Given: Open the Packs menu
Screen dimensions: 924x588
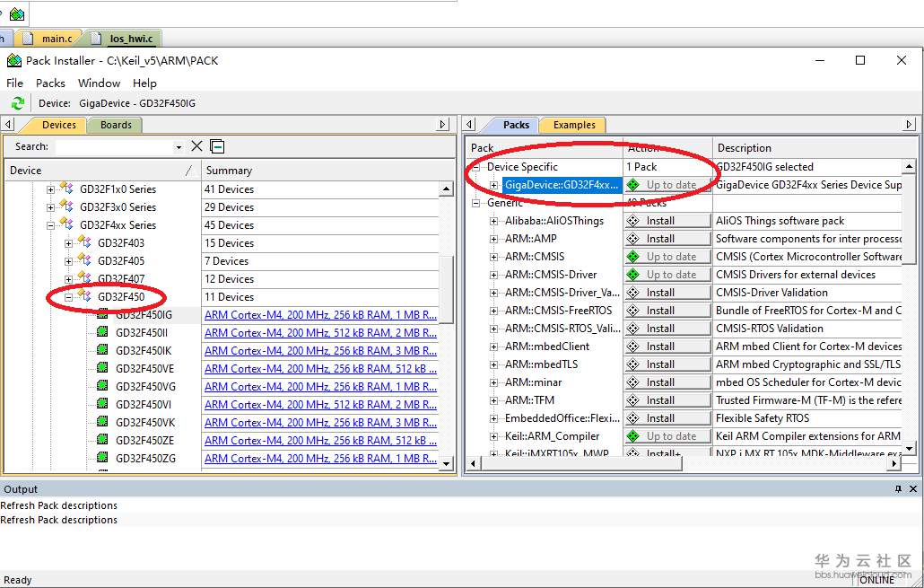Looking at the screenshot, I should 50,83.
